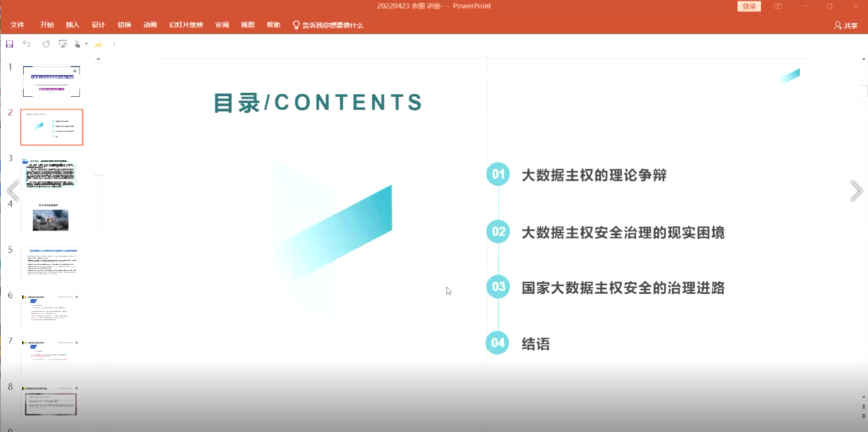The width and height of the screenshot is (868, 432).
Task: Expand Customize Quick Access Toolbar dropdown
Action: click(114, 45)
